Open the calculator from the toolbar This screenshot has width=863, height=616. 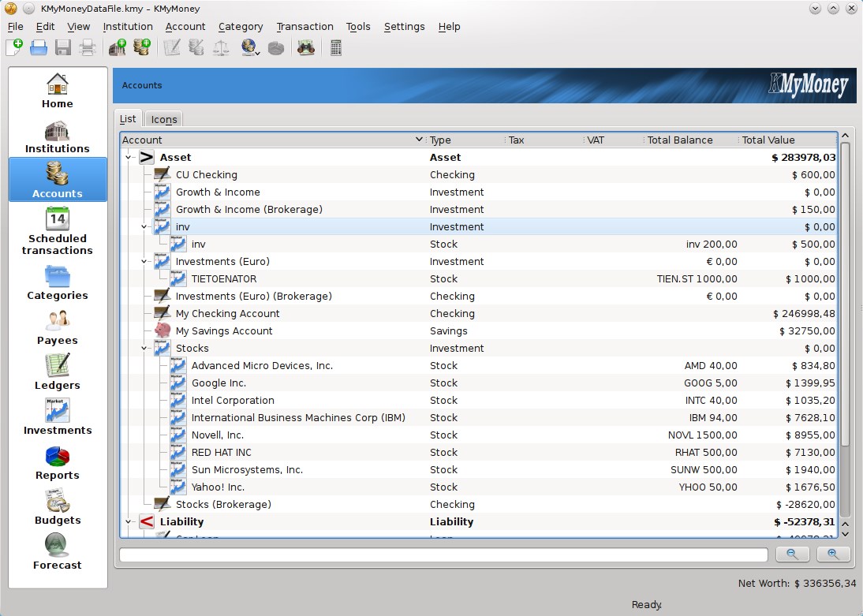[x=336, y=48]
